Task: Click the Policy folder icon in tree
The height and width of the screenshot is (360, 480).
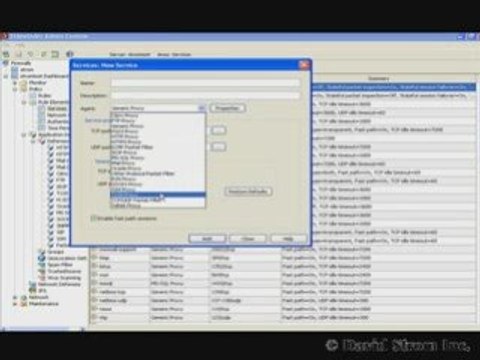Action: 23,89
